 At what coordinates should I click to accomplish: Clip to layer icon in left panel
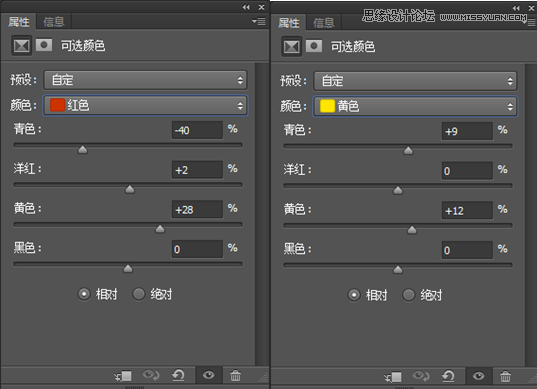pyautogui.click(x=123, y=376)
